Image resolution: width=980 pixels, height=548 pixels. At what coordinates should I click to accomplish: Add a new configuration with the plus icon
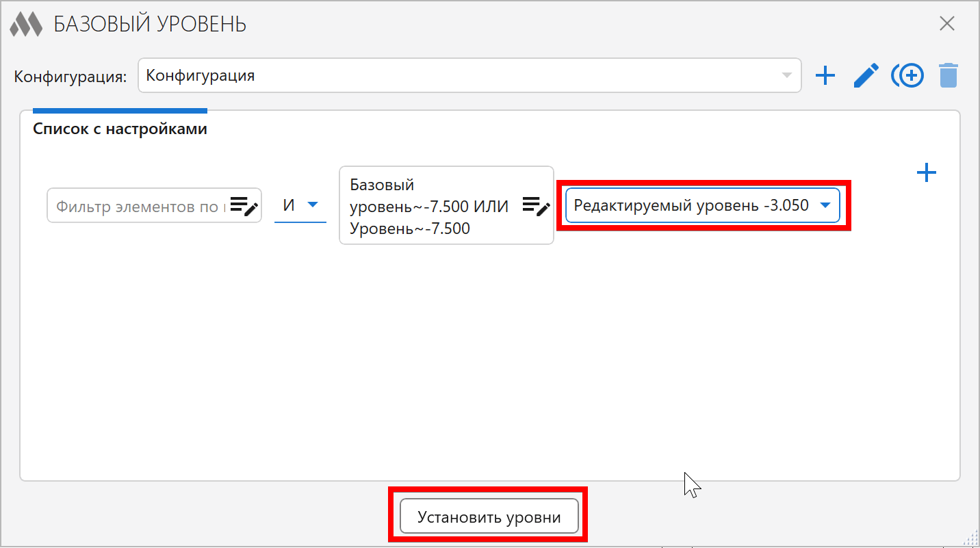(x=825, y=75)
